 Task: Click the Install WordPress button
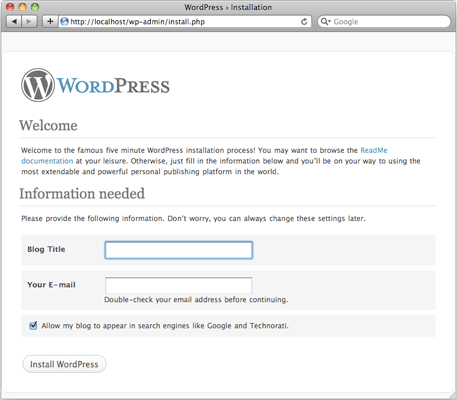(64, 364)
